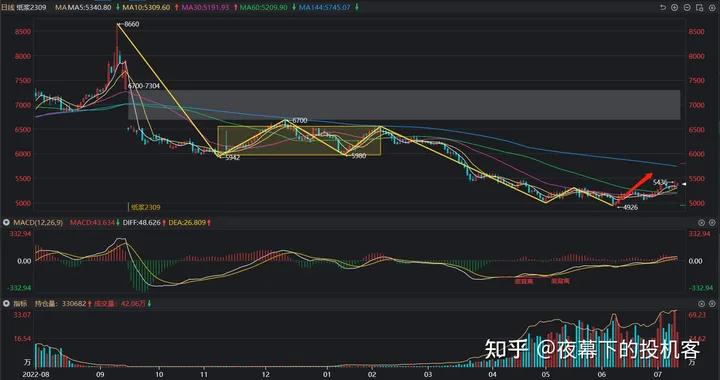The width and height of the screenshot is (720, 380).
Task: Click the 33.07 volume axis label
Action: 22,315
